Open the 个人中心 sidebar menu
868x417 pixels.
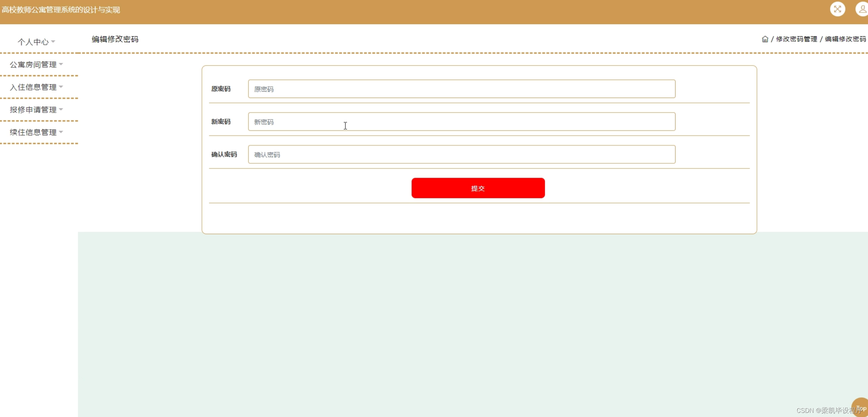pyautogui.click(x=33, y=42)
